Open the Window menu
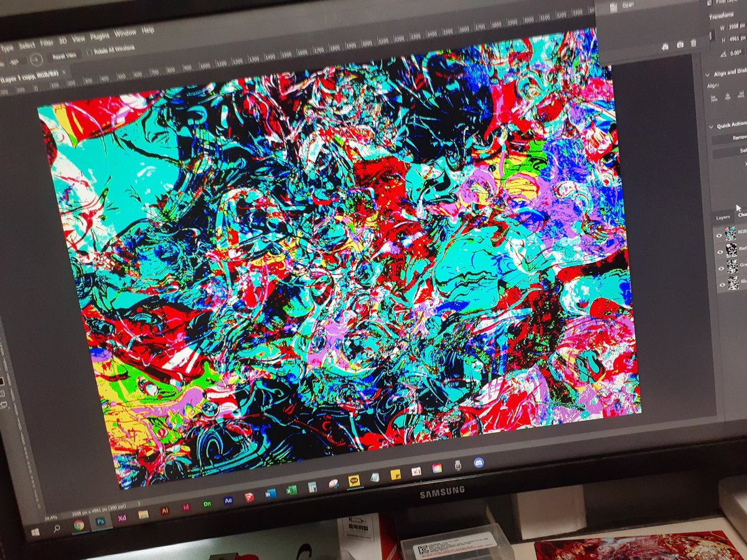Screen dimensions: 747x560 (125, 32)
